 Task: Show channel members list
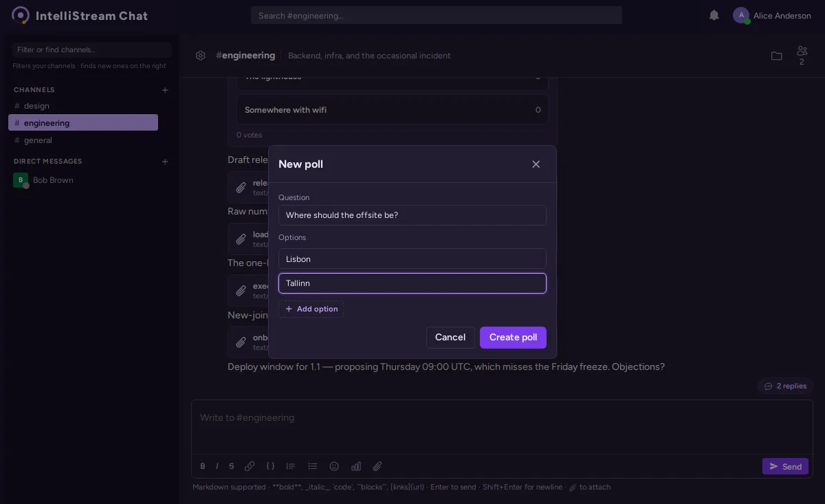tap(802, 56)
